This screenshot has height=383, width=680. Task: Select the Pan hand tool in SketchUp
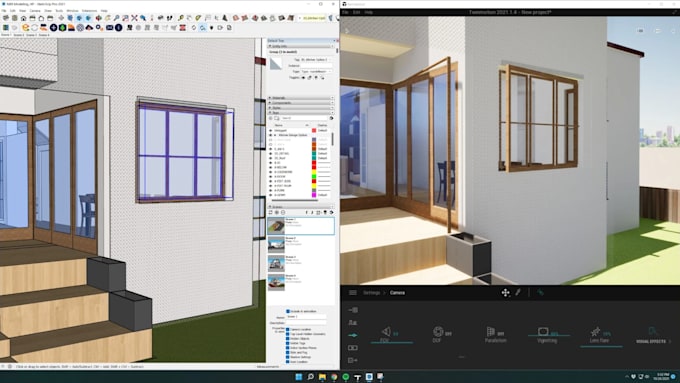tap(108, 18)
